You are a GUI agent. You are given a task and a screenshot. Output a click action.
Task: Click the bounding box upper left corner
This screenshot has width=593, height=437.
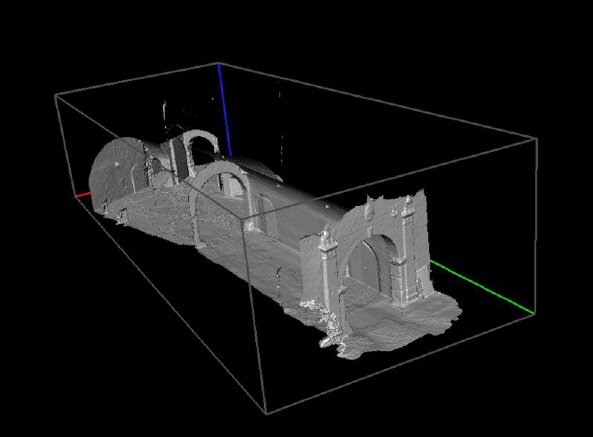[x=55, y=95]
